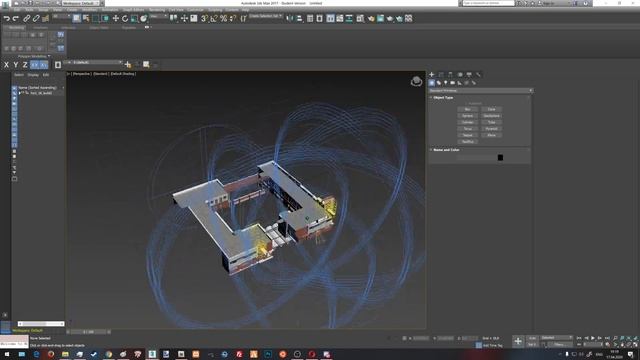Click the Sphere primitive button
Image resolution: width=640 pixels, height=360 pixels.
(x=467, y=116)
